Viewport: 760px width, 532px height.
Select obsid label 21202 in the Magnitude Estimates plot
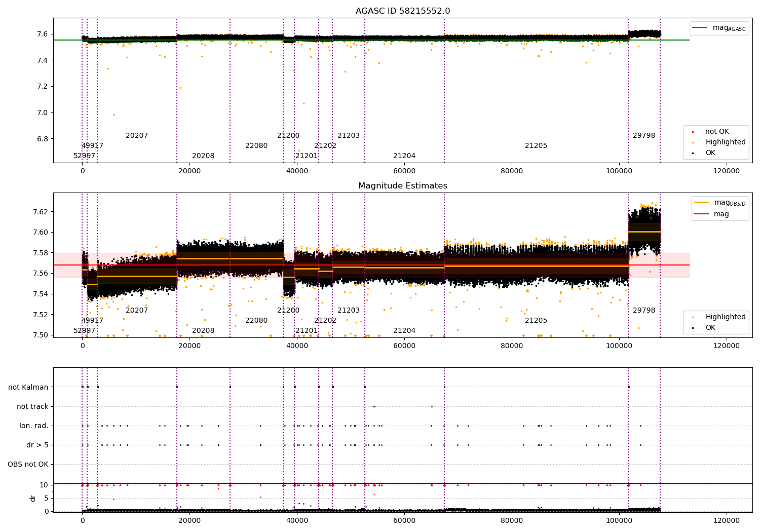(x=325, y=321)
